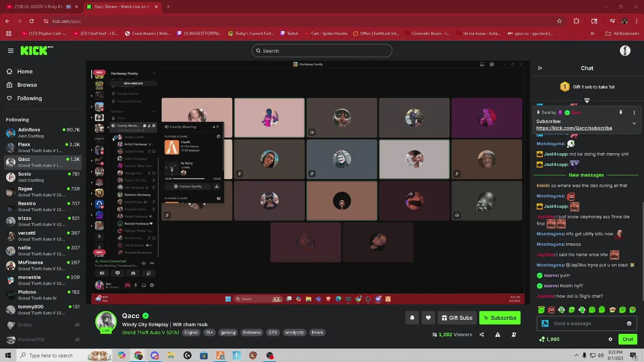Collapse the chat panel icon
This screenshot has width=644, height=362.
[x=540, y=68]
